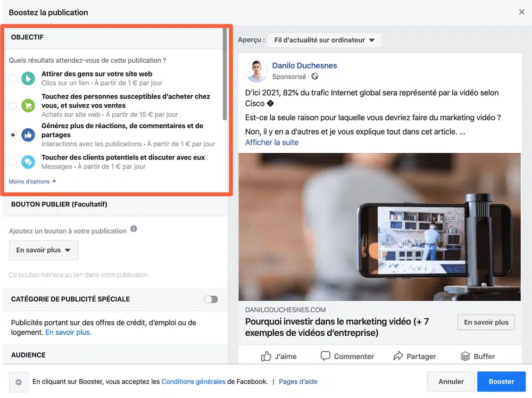Click the 'Pourquoi investir dans le marketing vidéo' headline
Image resolution: width=532 pixels, height=398 pixels.
pyautogui.click(x=337, y=327)
